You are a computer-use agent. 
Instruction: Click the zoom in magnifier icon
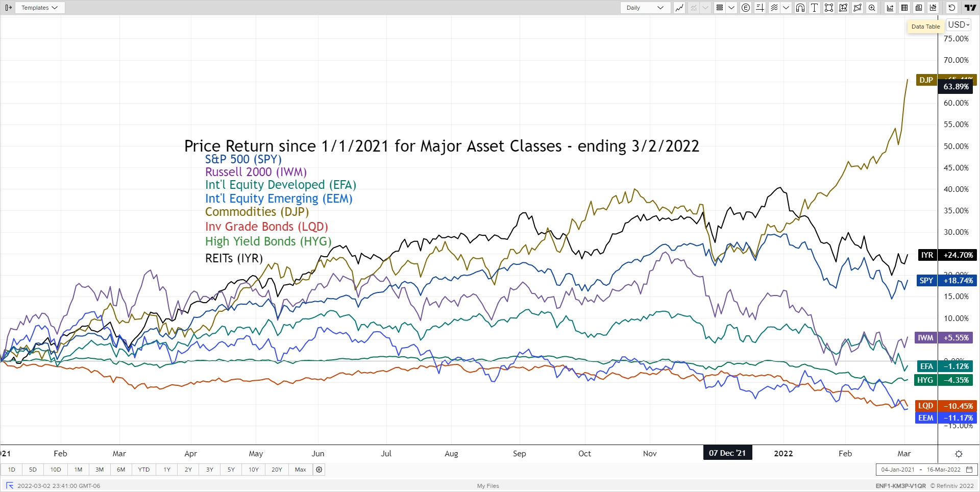[872, 8]
